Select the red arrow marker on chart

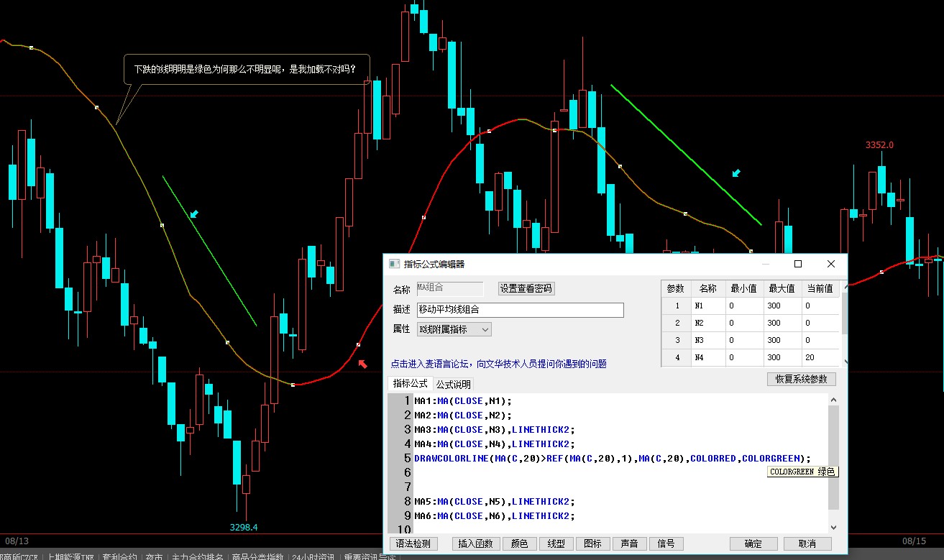(363, 364)
